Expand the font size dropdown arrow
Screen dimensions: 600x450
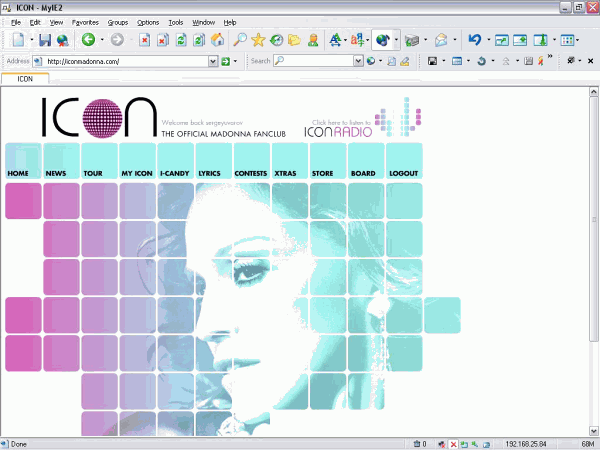(x=345, y=39)
